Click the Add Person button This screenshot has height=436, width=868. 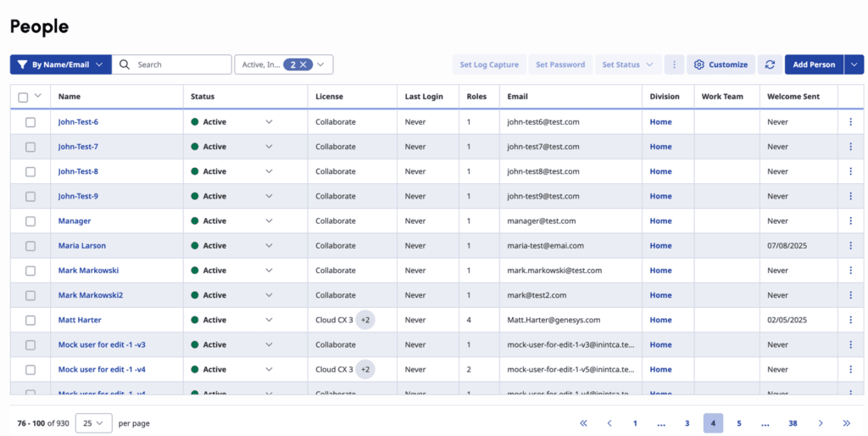[x=814, y=64]
